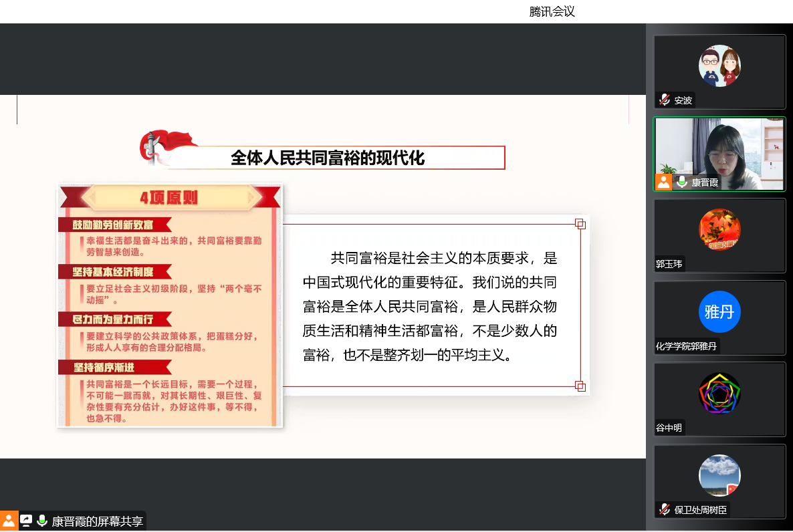Select 保卫处周树臣's sky photo avatar
Screen dimensions: 793x532
[x=719, y=475]
